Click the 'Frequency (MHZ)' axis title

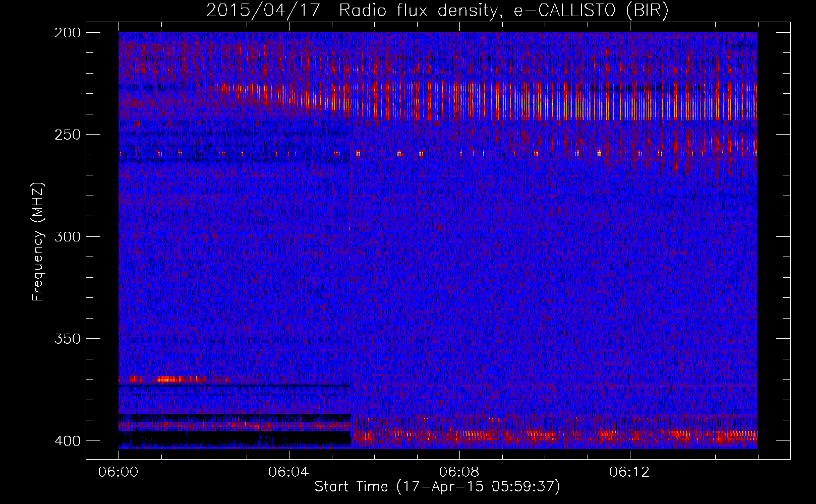(x=38, y=241)
